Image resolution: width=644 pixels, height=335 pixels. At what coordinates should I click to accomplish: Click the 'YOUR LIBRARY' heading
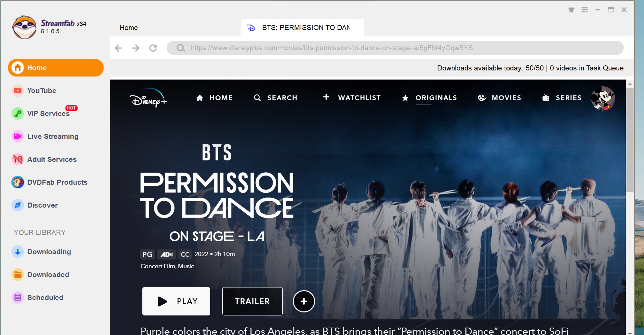(x=40, y=233)
